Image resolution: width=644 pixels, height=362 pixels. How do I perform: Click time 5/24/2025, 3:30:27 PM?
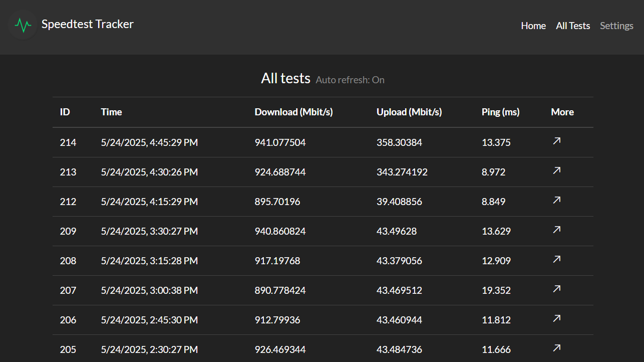(149, 231)
